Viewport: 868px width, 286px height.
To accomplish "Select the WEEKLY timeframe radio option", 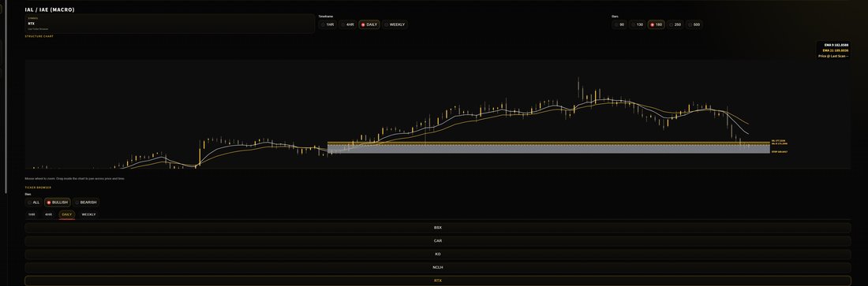I will pyautogui.click(x=395, y=25).
